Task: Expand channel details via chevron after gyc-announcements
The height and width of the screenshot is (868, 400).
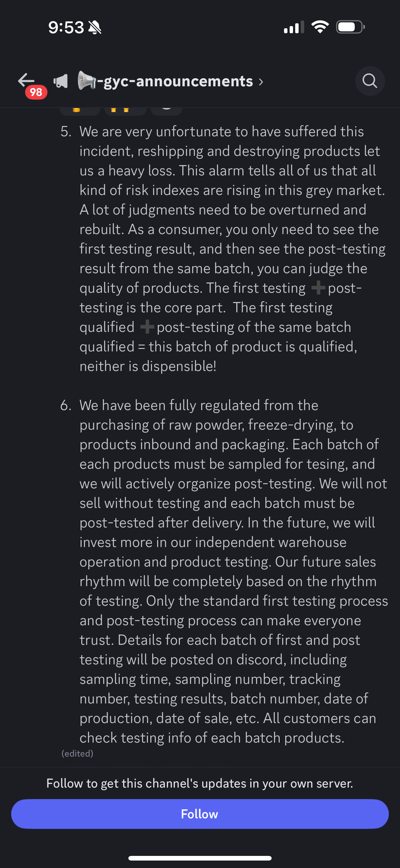Action: pos(261,82)
